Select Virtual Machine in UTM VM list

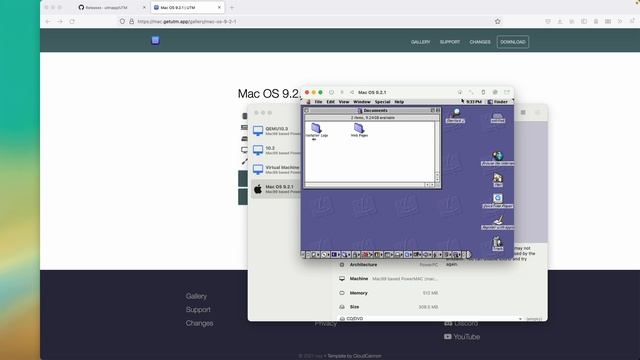276,169
